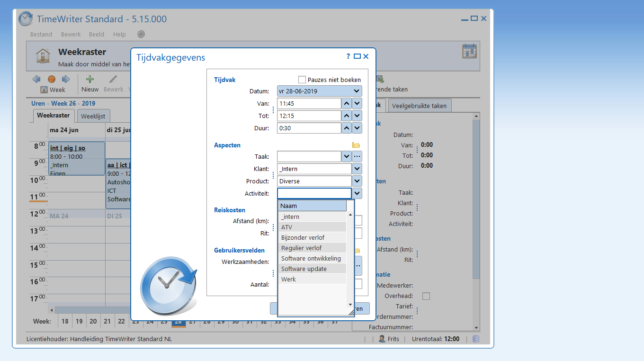Viewport: 644px width, 361px height.
Task: Click the Klant field showing _Intern
Action: [314, 169]
